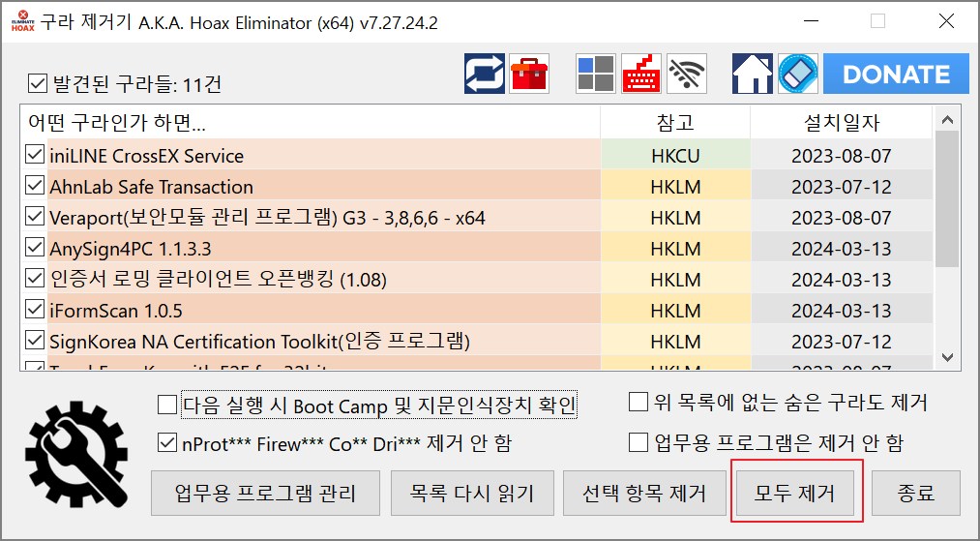Click the 종료 button
This screenshot has width=980, height=541.
[915, 493]
